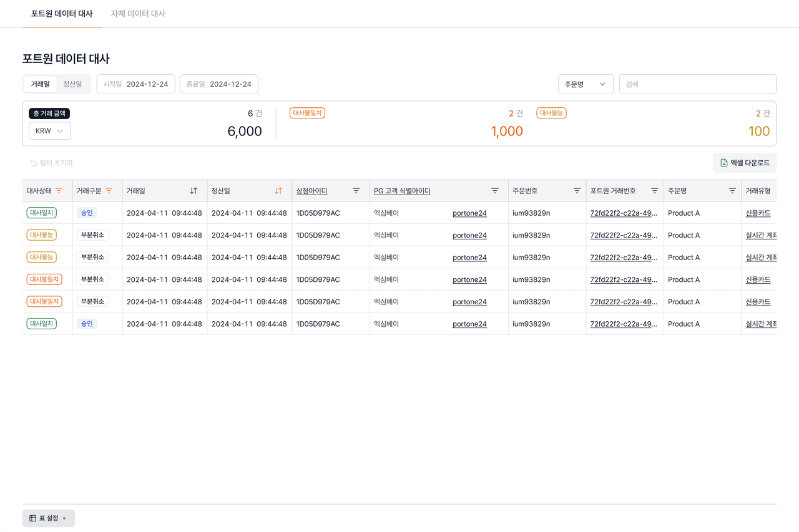Image resolution: width=799 pixels, height=532 pixels.
Task: Click orange sort icon in 정산일 column
Action: tap(278, 191)
